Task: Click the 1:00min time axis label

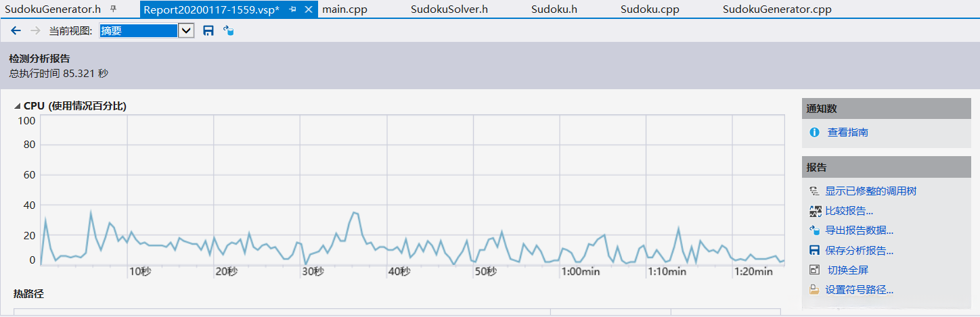Action: click(582, 271)
